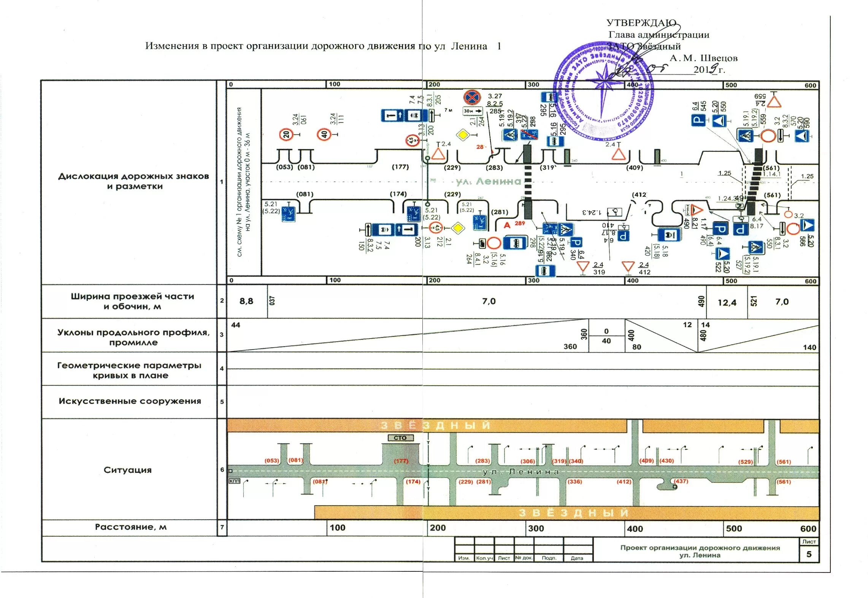Select the title block Проект организации дорожного движения

click(x=700, y=551)
